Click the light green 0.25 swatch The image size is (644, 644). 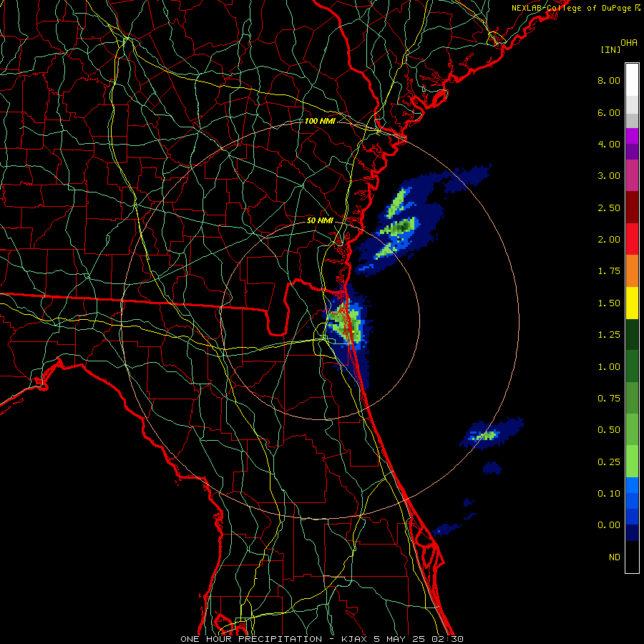tap(632, 462)
